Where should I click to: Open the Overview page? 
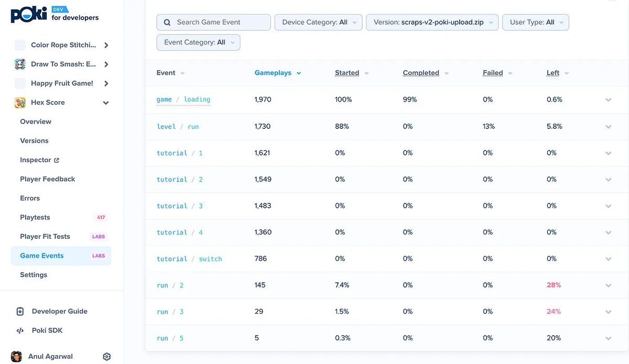pos(36,122)
